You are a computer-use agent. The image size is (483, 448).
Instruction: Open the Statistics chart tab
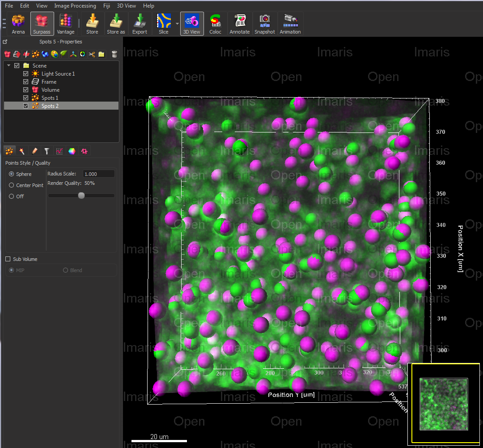59,151
